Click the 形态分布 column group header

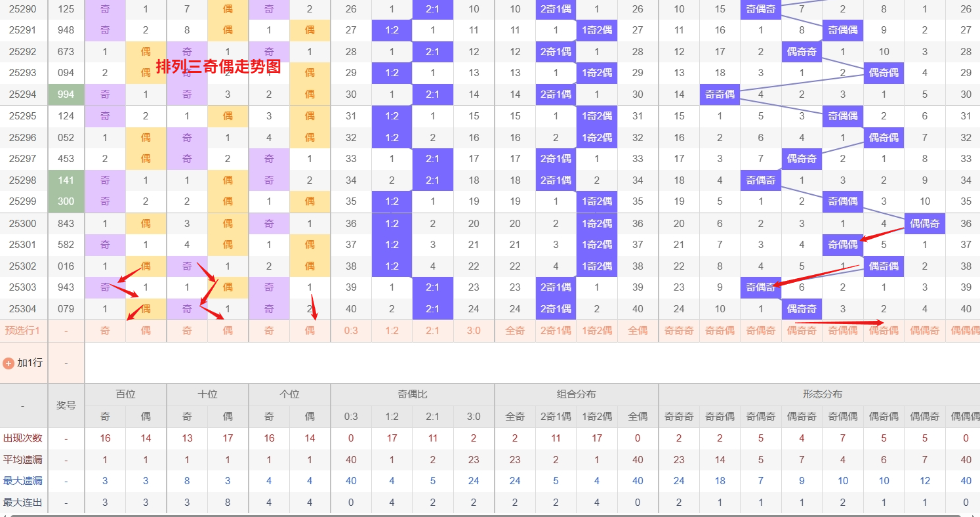(822, 394)
